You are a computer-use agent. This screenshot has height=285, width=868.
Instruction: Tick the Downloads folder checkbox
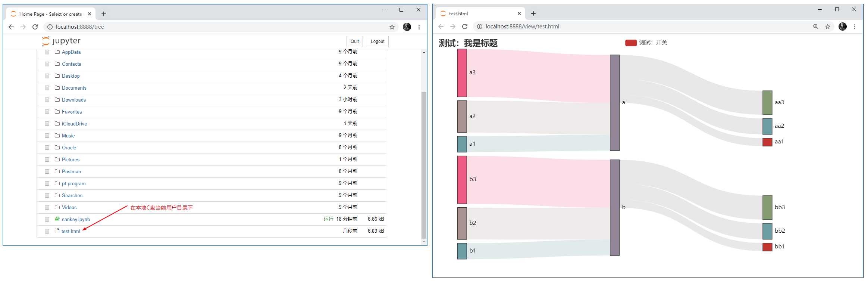pos(47,100)
